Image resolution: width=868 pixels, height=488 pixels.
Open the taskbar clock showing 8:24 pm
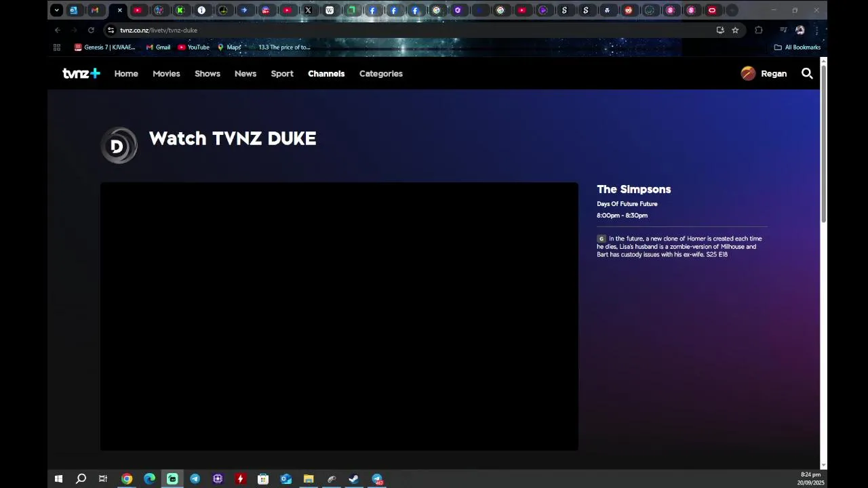pyautogui.click(x=810, y=479)
